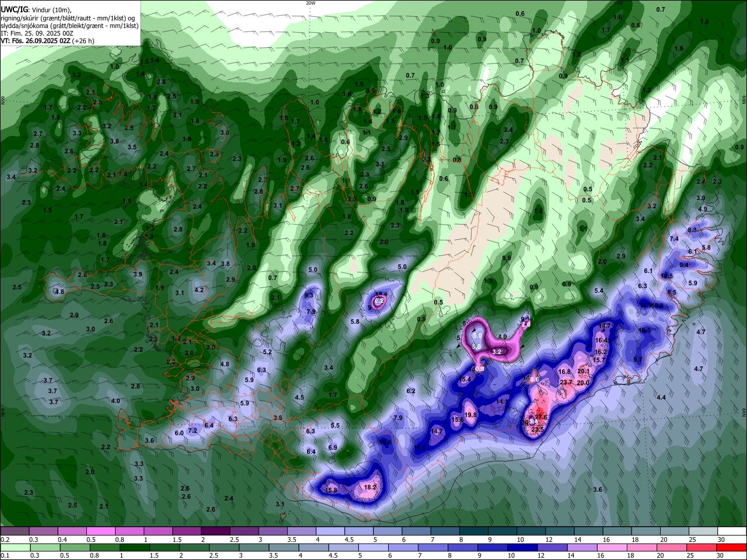The height and width of the screenshot is (560, 747).
Task: Click the bright red 30 mm rain swatch
Action: point(732,547)
